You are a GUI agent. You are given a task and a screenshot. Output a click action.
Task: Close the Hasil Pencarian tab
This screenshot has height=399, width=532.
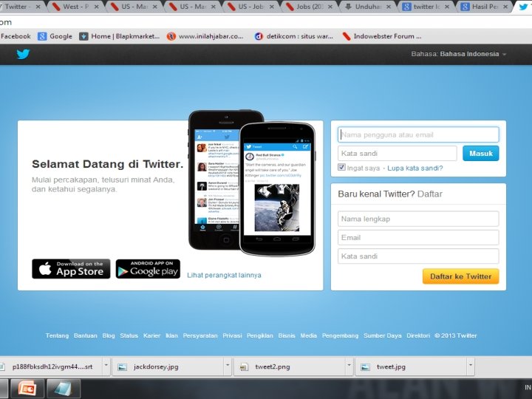click(505, 7)
